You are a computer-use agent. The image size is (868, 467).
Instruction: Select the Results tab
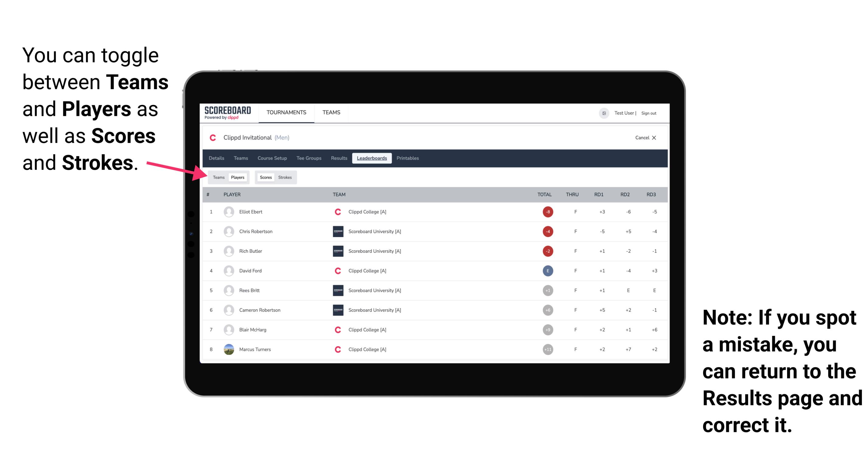[x=339, y=158]
